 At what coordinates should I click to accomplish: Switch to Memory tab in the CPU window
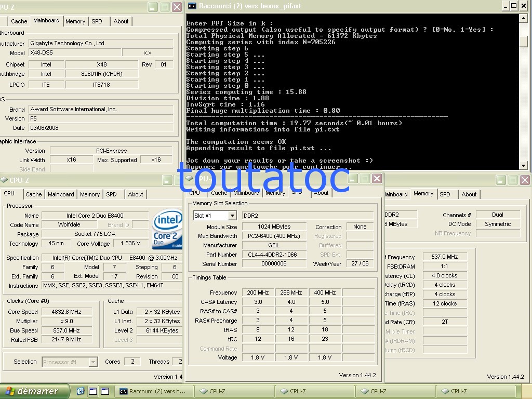(x=90, y=194)
